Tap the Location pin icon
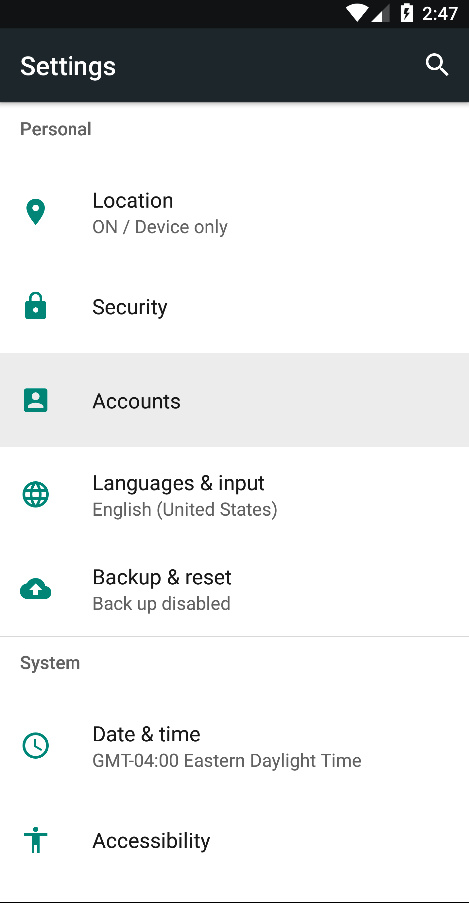469x903 pixels. coord(36,212)
